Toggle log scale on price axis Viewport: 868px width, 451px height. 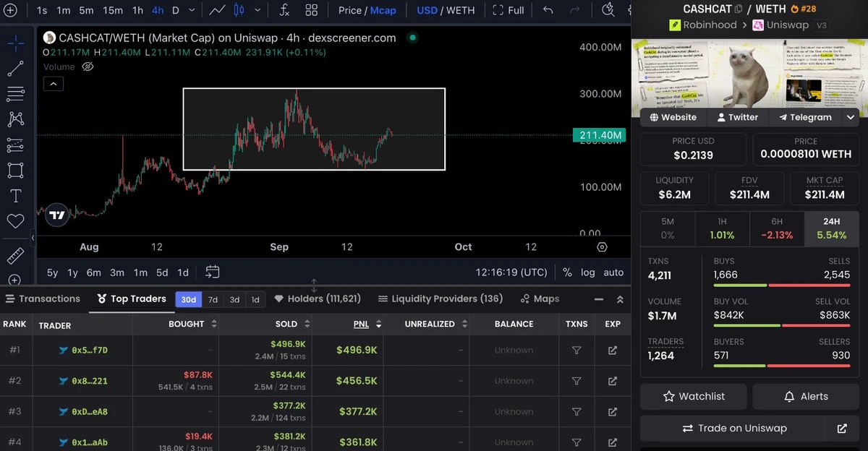[587, 272]
